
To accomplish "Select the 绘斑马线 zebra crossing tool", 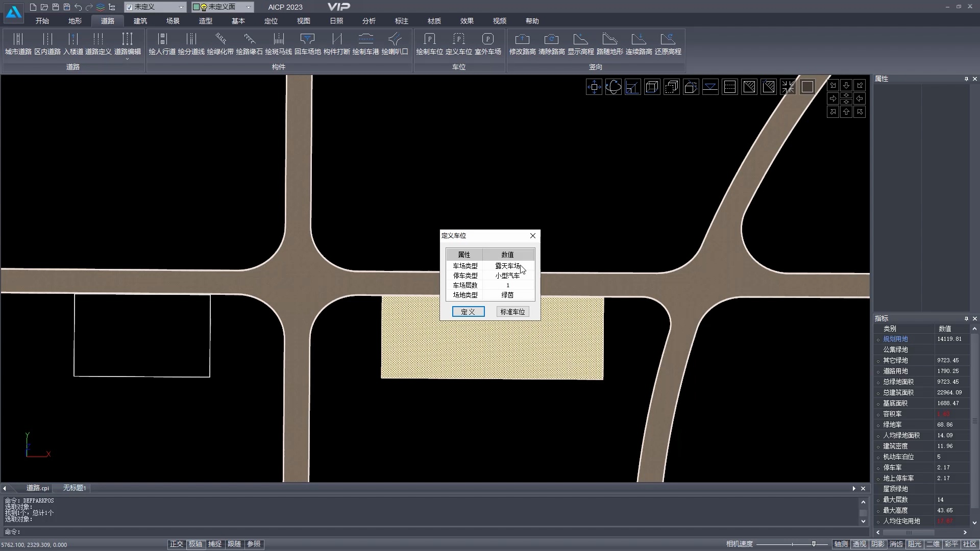I will pos(279,44).
